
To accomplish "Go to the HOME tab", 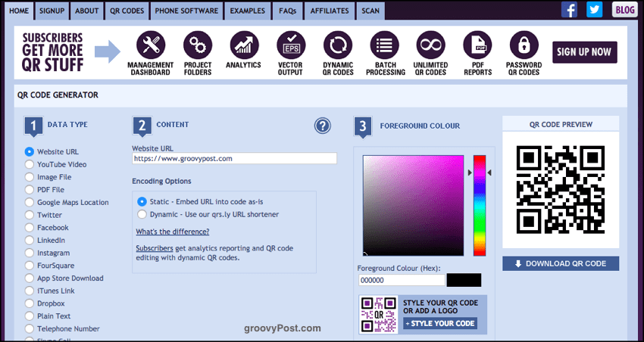I will tap(19, 11).
